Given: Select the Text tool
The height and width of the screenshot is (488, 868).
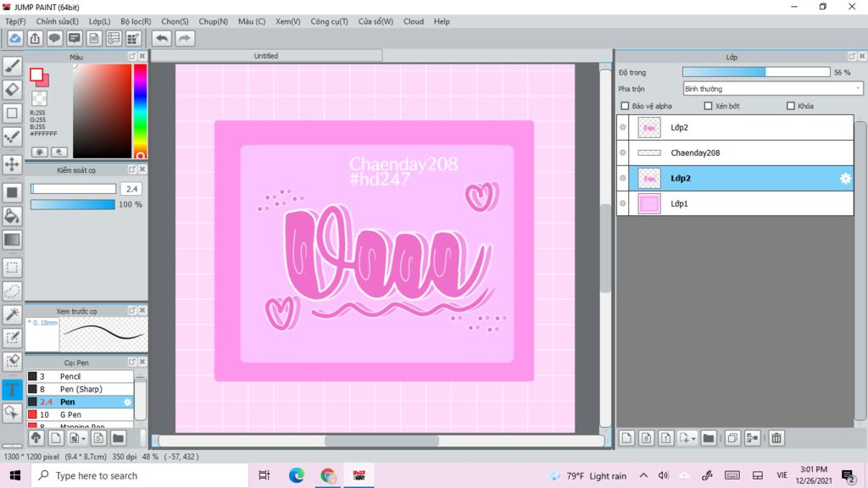Looking at the screenshot, I should click(12, 390).
